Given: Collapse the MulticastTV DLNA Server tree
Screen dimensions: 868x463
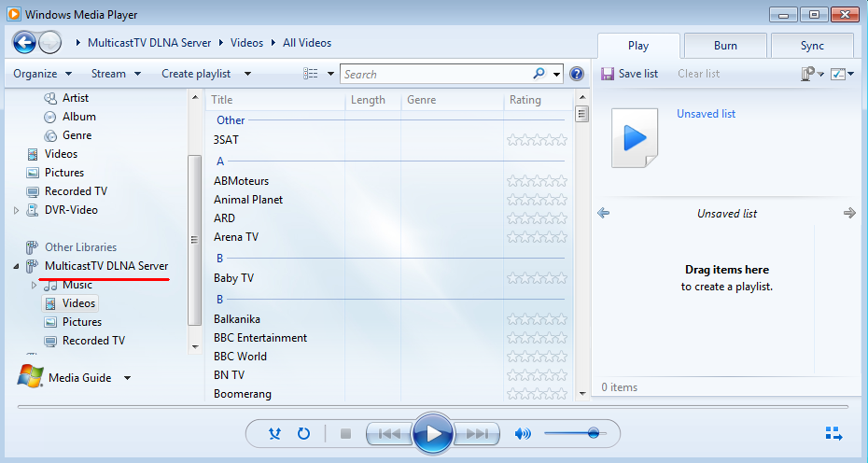Looking at the screenshot, I should coord(16,267).
